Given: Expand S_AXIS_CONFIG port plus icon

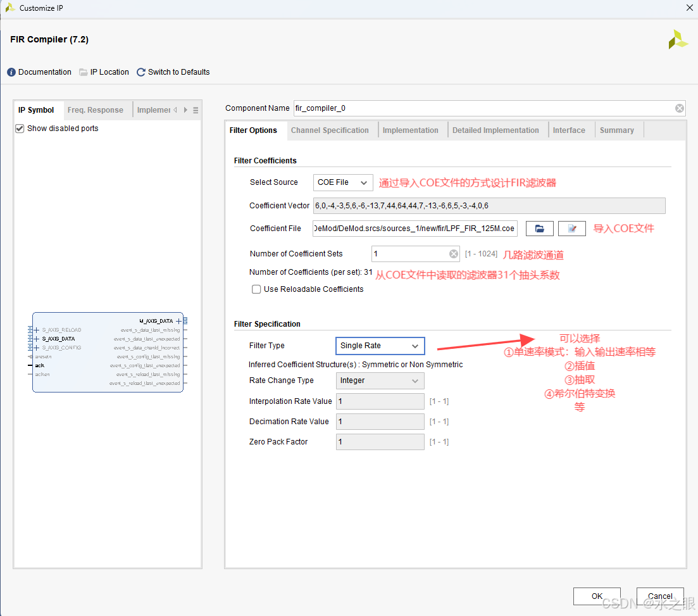Looking at the screenshot, I should [x=37, y=348].
